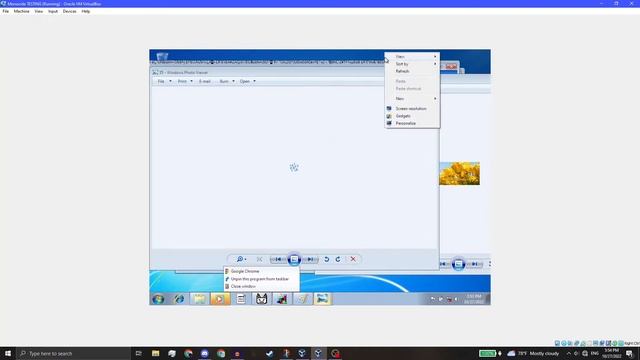Open Task View on the host taskbar

138,353
